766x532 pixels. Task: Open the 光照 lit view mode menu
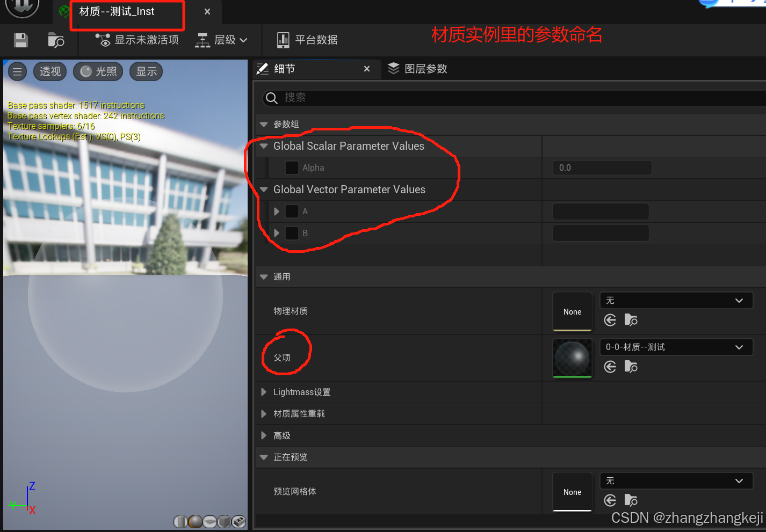tap(98, 71)
